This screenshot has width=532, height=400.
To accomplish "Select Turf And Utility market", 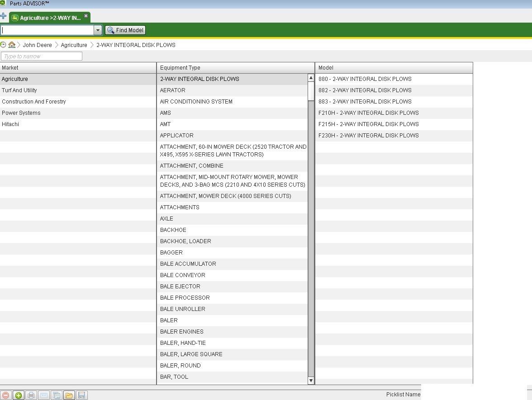I will pos(19,90).
